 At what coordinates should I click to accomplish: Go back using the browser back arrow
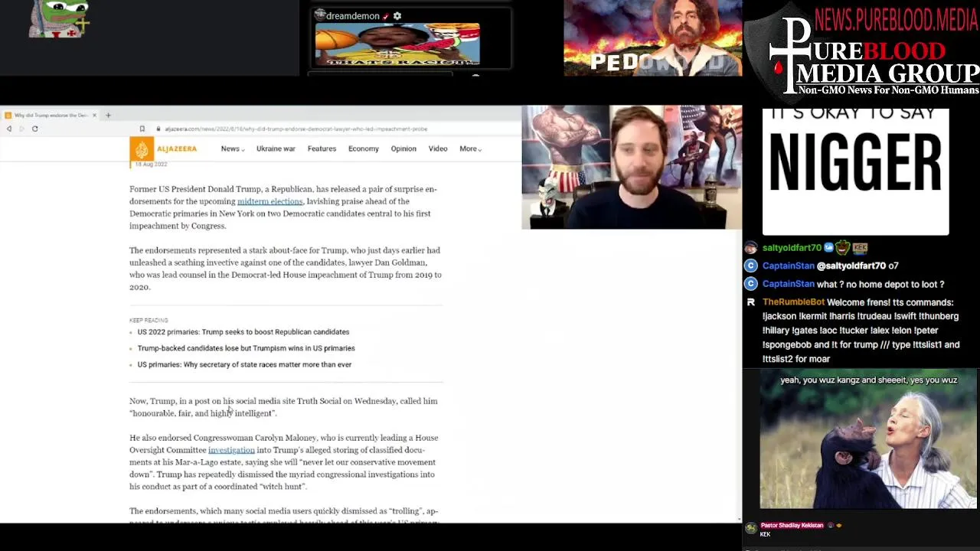(9, 129)
